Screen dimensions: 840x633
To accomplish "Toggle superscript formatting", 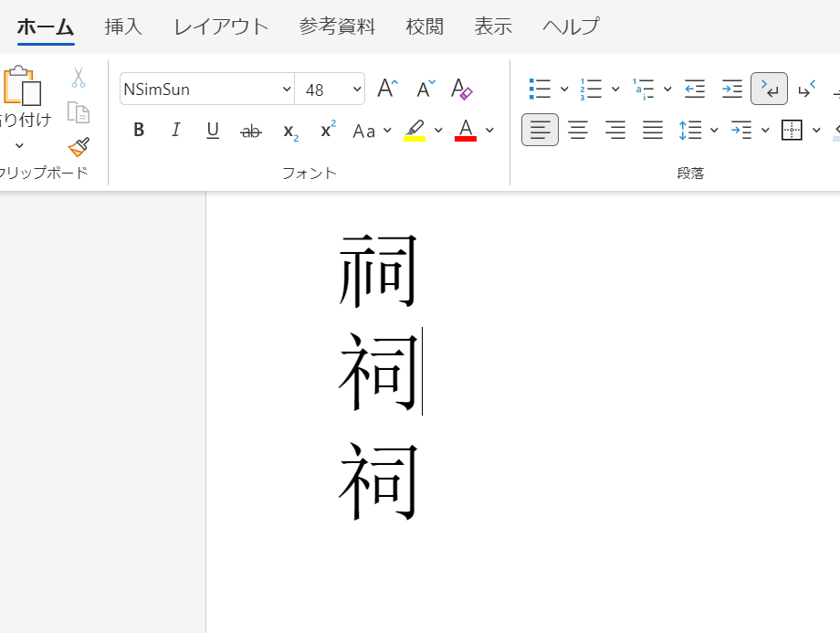I will point(327,129).
